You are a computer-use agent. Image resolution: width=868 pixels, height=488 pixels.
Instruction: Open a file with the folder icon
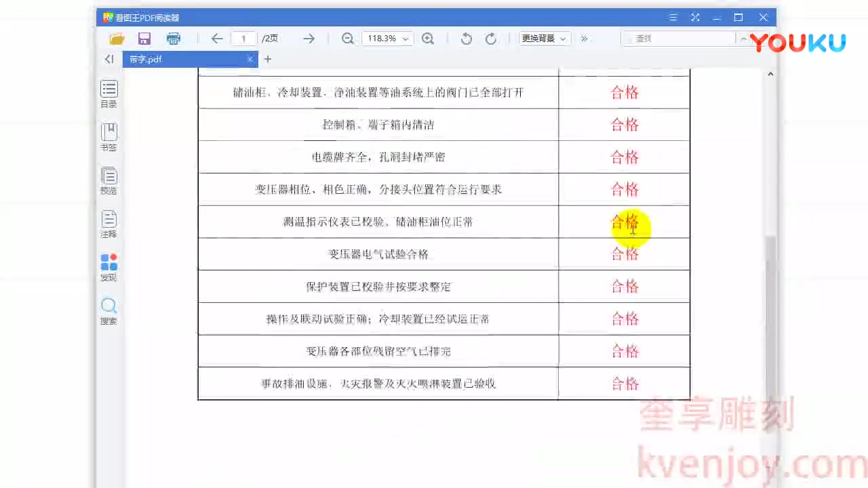point(117,39)
